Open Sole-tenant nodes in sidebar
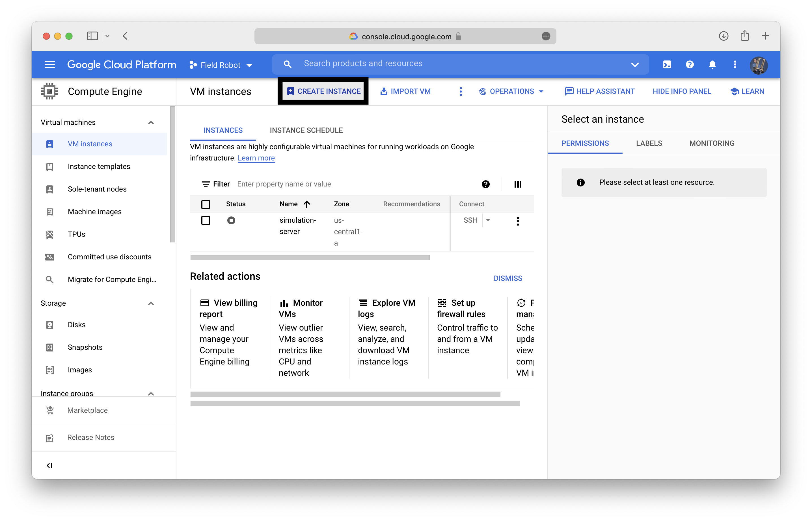 pos(99,189)
